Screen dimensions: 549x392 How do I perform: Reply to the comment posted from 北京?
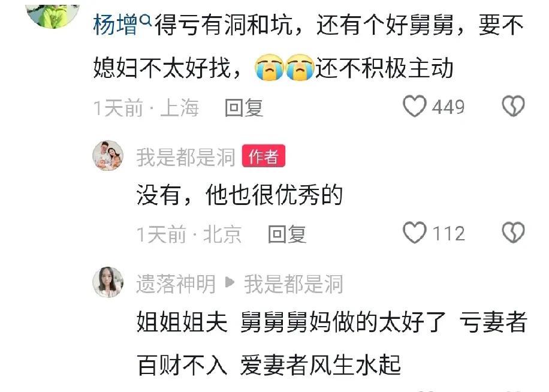(287, 234)
